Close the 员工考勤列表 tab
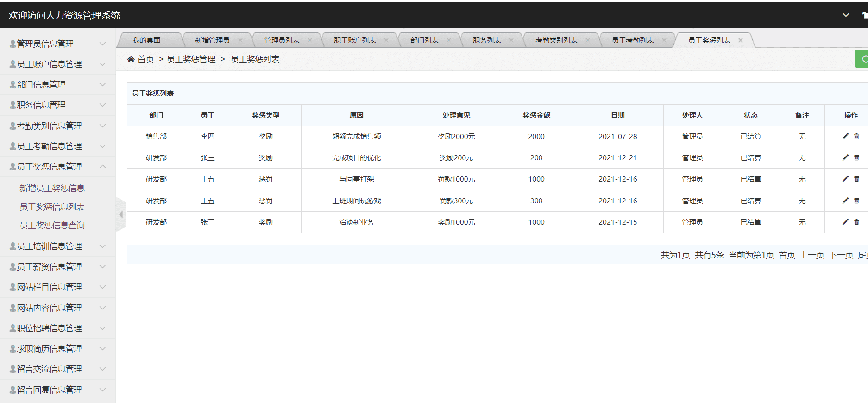868x403 pixels. click(x=664, y=40)
